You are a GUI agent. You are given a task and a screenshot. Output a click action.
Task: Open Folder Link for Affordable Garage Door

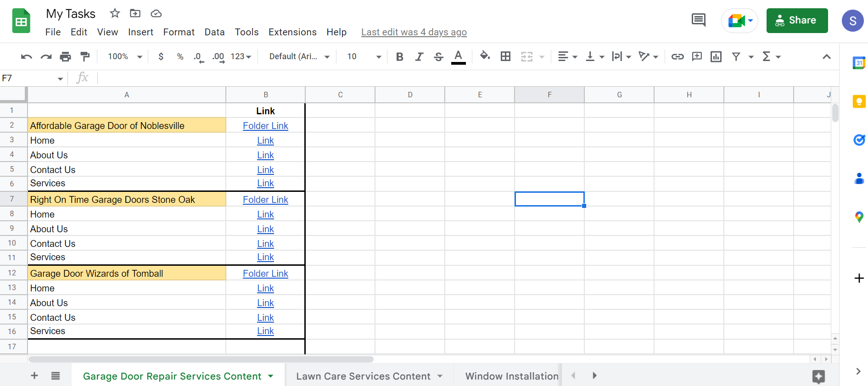pyautogui.click(x=265, y=126)
